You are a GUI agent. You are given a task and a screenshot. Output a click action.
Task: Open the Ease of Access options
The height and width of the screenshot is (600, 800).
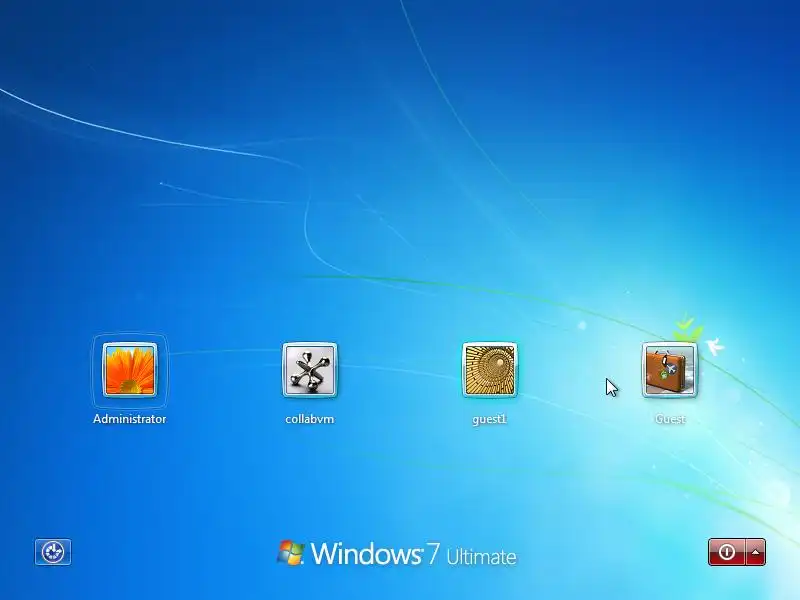[53, 552]
